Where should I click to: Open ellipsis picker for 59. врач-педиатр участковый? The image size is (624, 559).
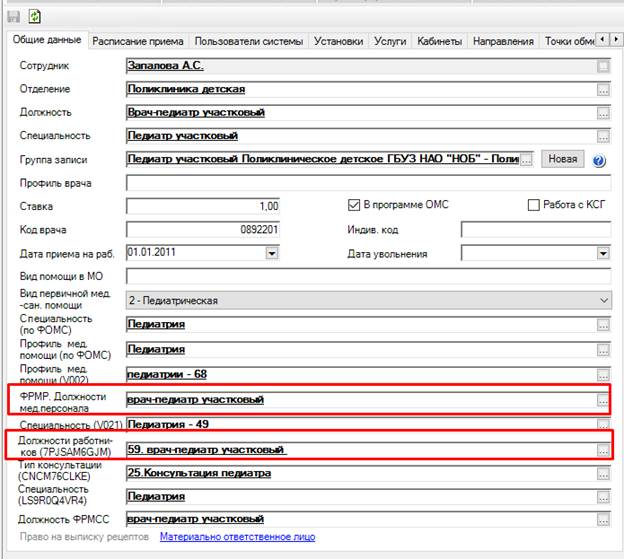pos(603,450)
